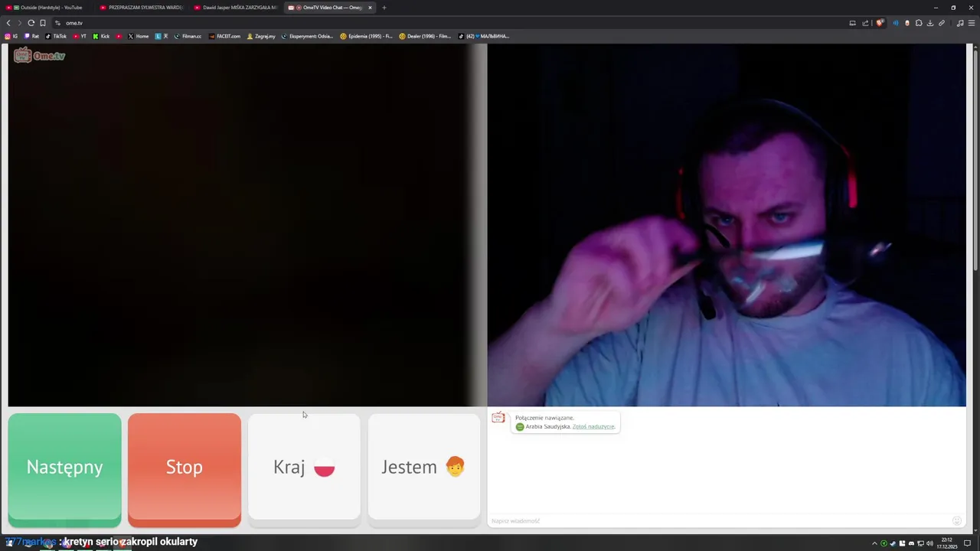
Task: Open the clock and date 22:12
Action: [947, 543]
